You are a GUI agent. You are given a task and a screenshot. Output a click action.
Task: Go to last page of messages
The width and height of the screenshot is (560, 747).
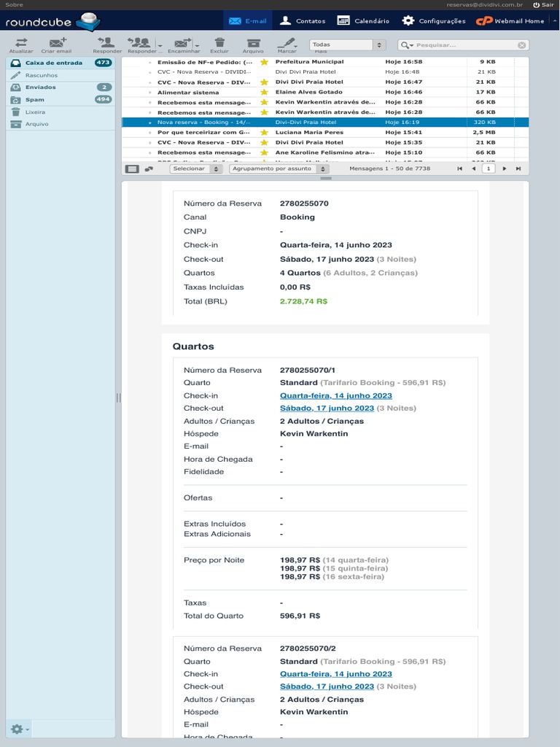tap(518, 169)
